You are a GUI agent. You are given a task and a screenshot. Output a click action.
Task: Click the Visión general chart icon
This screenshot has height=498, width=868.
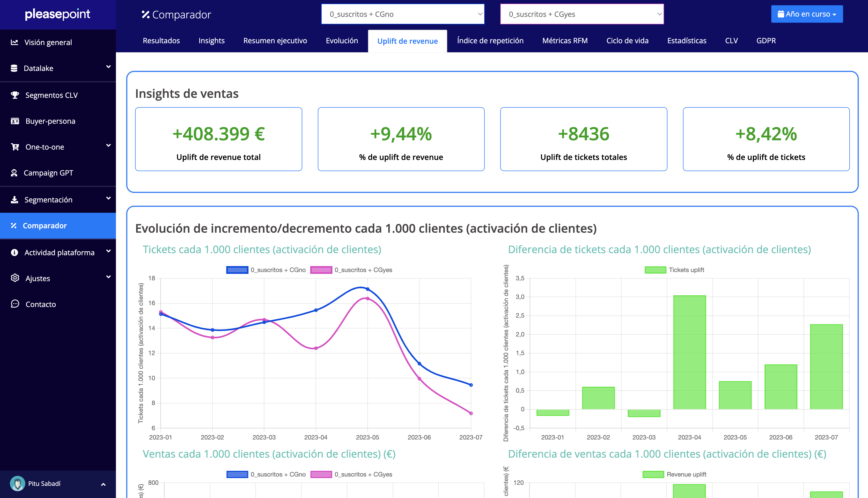coord(14,42)
